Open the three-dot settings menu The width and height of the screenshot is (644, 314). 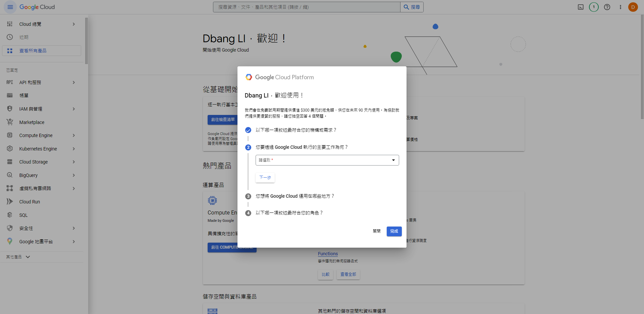621,7
